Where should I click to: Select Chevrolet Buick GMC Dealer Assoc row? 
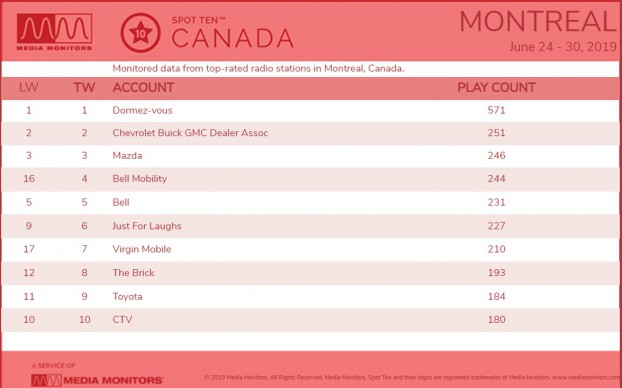(310, 133)
